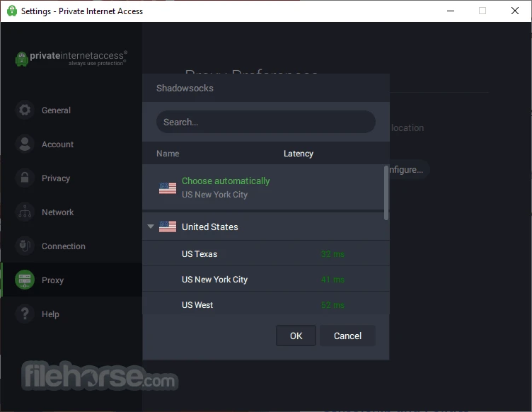The height and width of the screenshot is (412, 532).
Task: Click the PIA title bar app icon
Action: (x=12, y=11)
